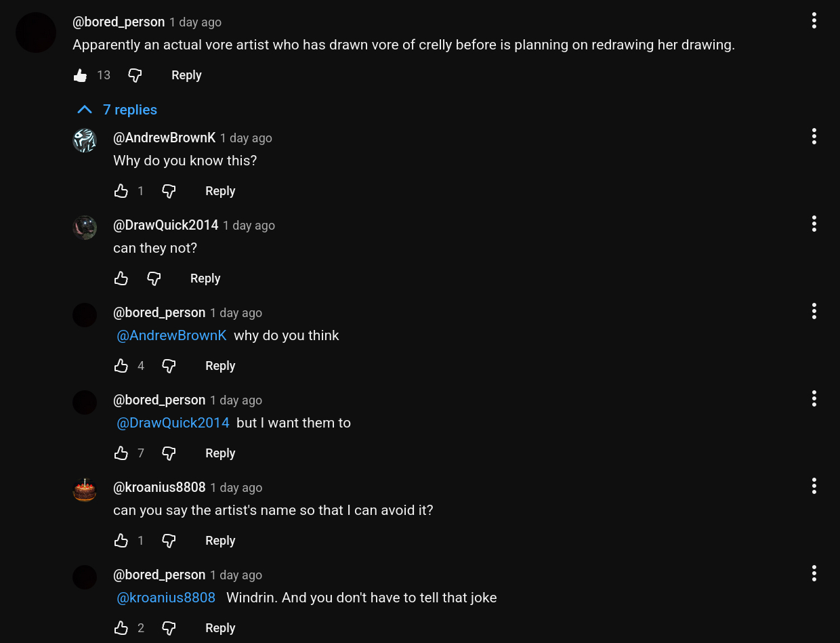840x643 pixels.
Task: Click the @kroanius8808 mention link
Action: [x=166, y=598]
